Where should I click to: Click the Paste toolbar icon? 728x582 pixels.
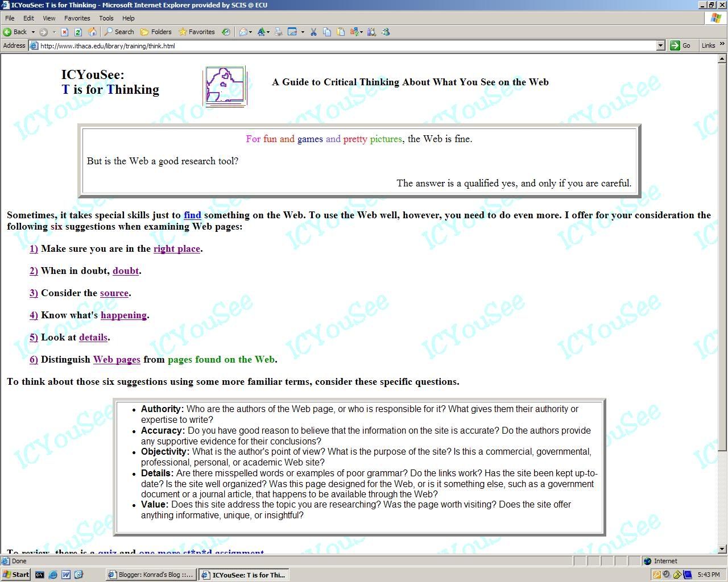341,32
